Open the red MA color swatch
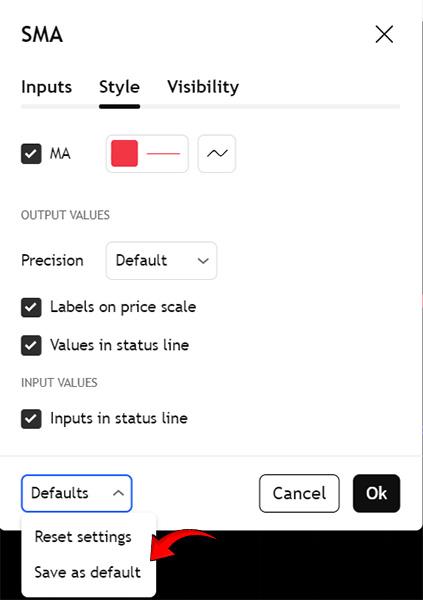423x600 pixels. (124, 153)
